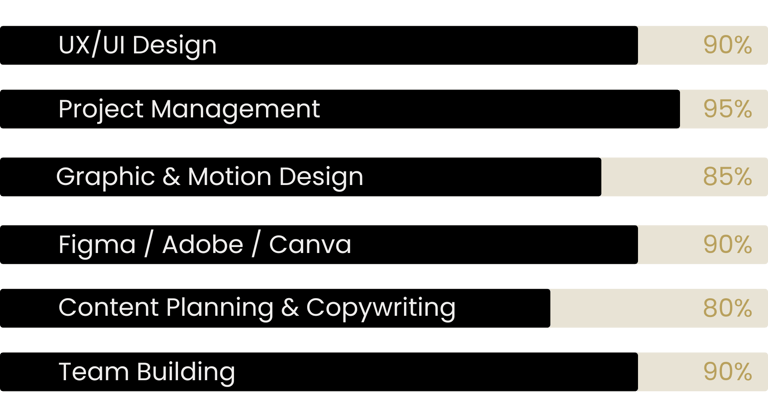Click the UX/UI Design skill label
The height and width of the screenshot is (419, 768).
pos(137,46)
